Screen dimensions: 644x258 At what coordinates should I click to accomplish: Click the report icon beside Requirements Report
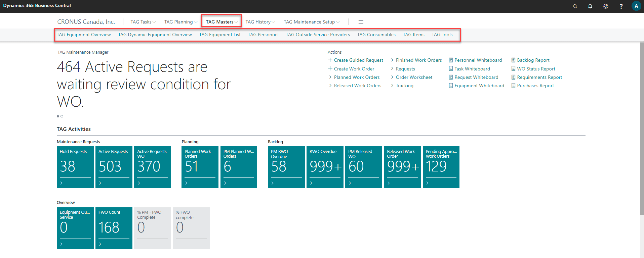514,77
